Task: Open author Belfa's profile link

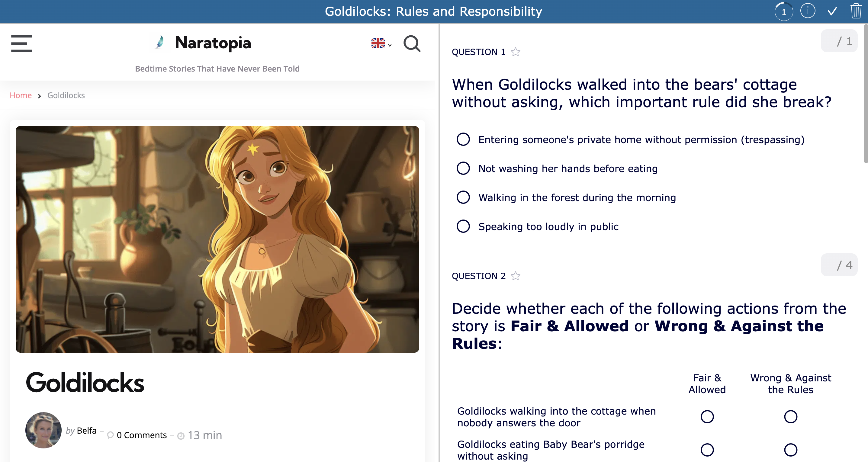Action: click(x=87, y=431)
